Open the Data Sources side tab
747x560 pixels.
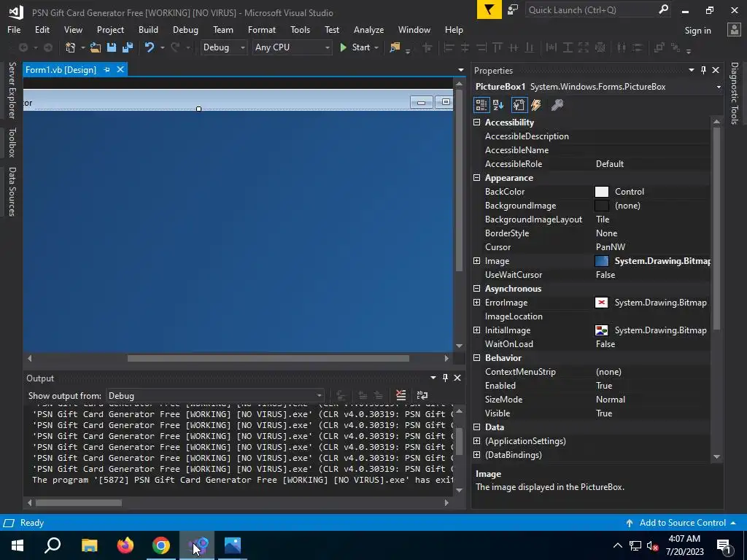12,192
